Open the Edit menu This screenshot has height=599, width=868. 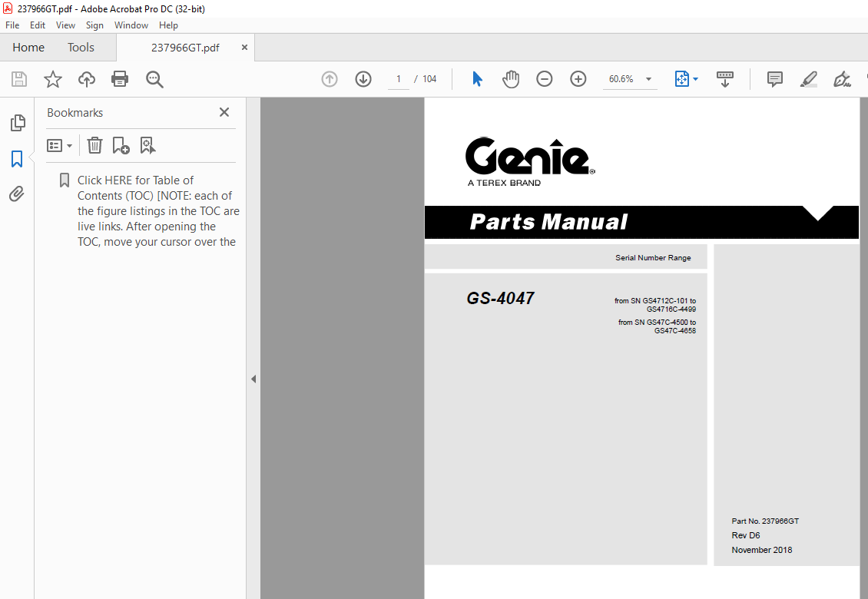point(38,25)
